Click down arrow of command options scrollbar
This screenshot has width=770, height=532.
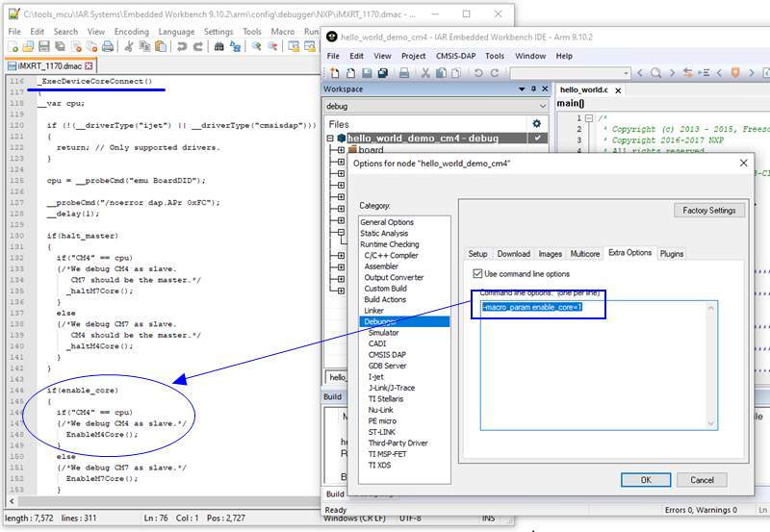(x=711, y=423)
